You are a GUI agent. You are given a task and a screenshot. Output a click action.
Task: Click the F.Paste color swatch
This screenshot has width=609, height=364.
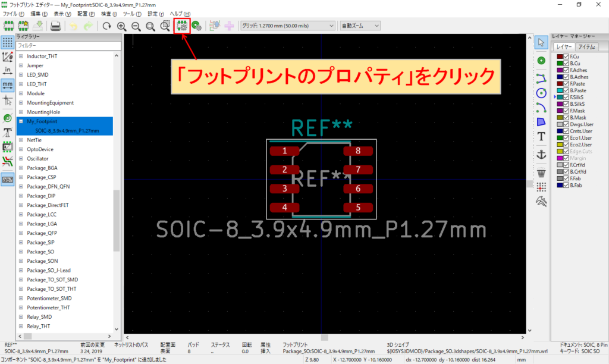tap(560, 84)
